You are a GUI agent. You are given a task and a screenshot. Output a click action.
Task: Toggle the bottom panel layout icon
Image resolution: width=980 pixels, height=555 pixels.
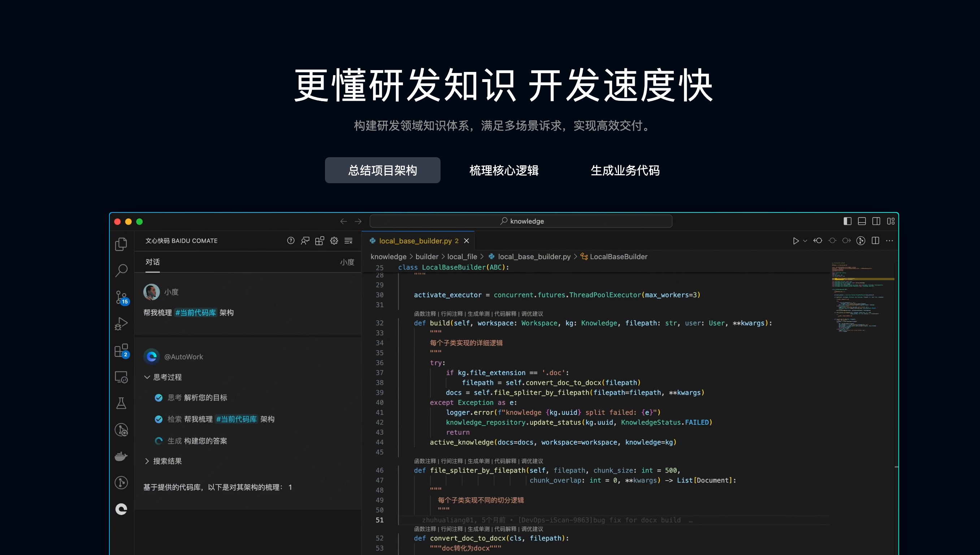coord(862,221)
